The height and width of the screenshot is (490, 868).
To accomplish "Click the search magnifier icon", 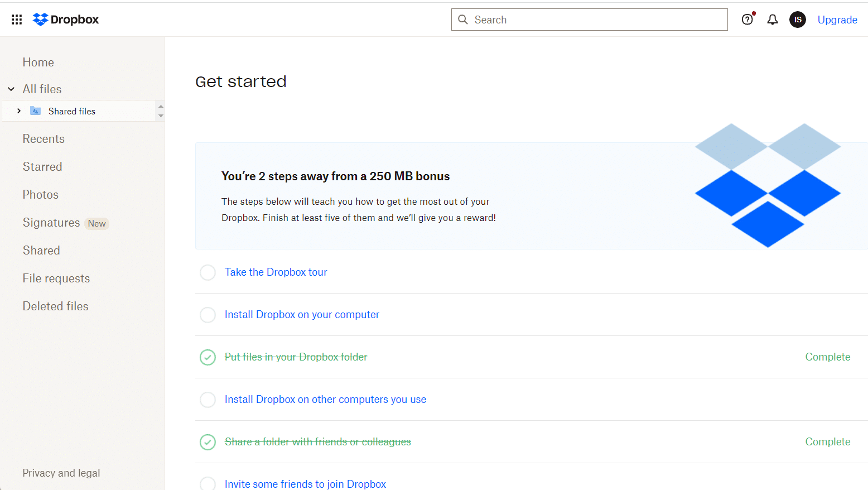I will pos(463,20).
